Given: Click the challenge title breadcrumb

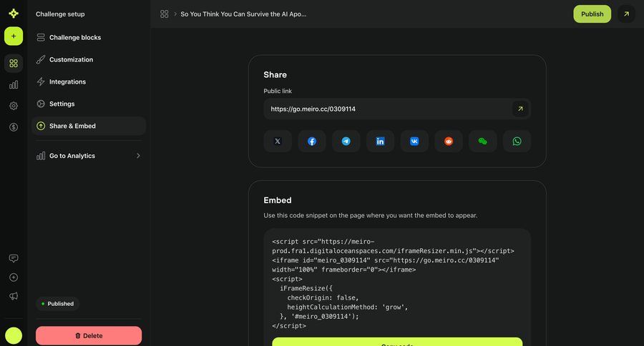Looking at the screenshot, I should click(243, 14).
